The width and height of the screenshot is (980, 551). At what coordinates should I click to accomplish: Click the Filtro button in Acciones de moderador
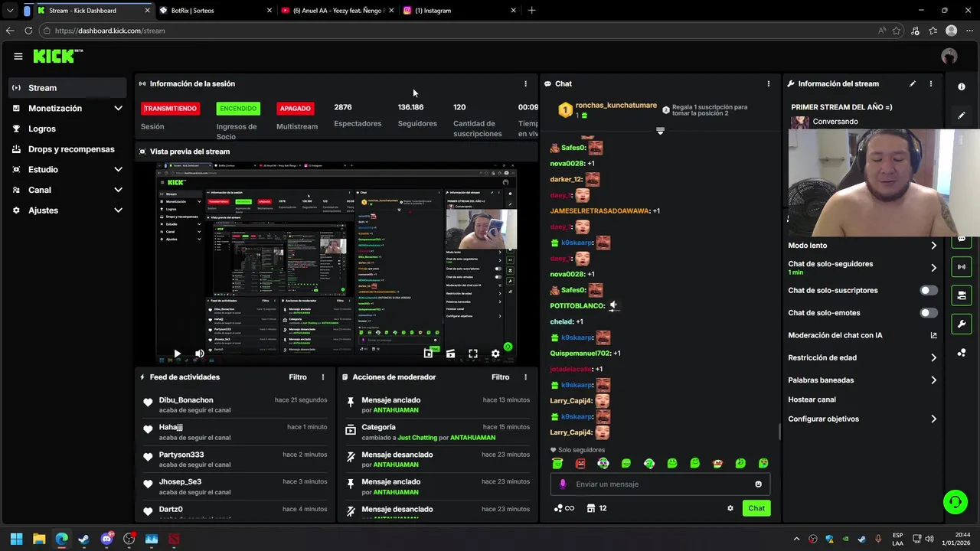(x=500, y=377)
